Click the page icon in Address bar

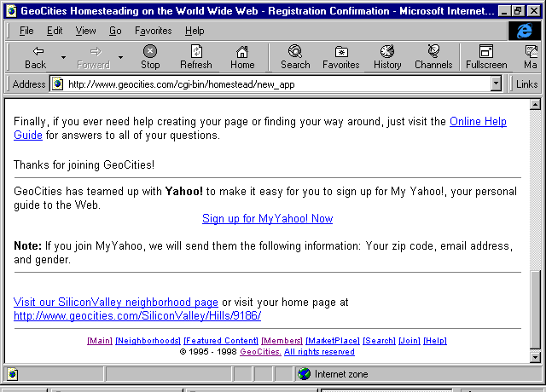point(57,84)
